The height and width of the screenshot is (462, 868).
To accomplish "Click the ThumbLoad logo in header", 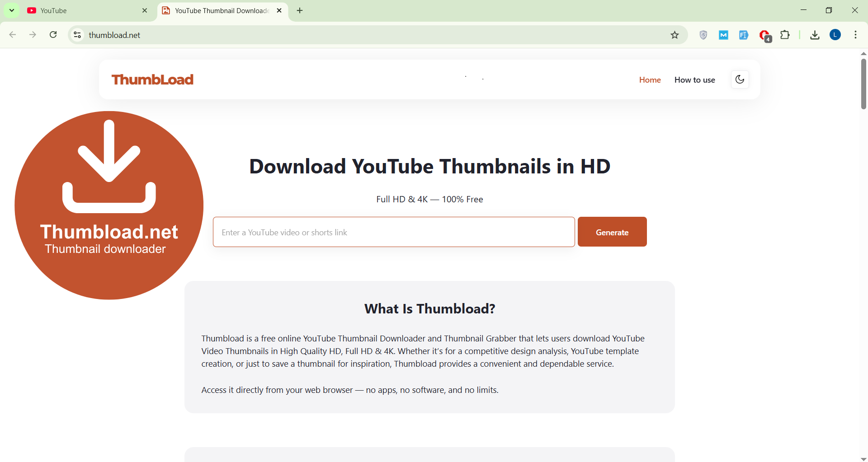I will (x=152, y=80).
